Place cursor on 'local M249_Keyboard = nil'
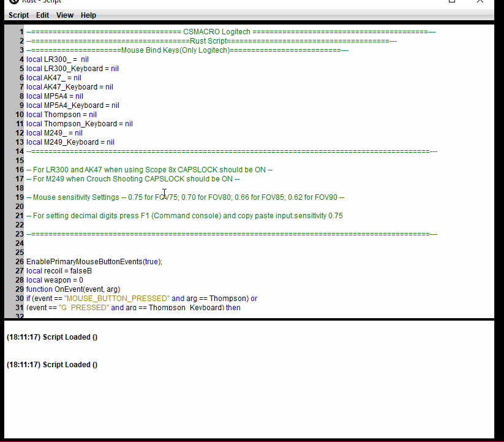This screenshot has height=442, width=504. (x=70, y=142)
